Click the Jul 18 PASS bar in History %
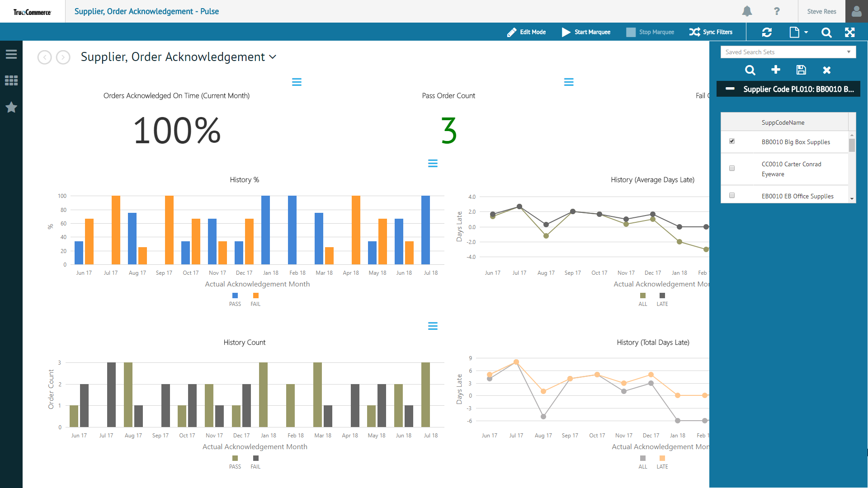868x488 pixels. pyautogui.click(x=425, y=230)
